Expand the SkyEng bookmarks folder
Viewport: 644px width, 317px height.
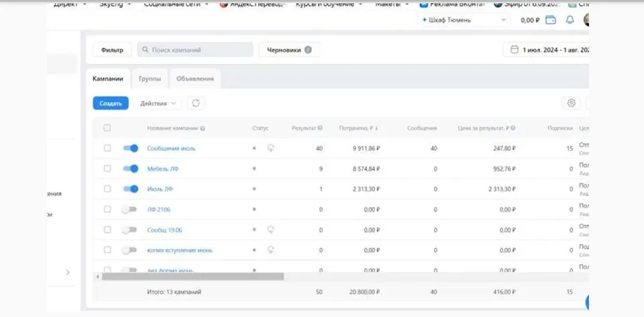point(115,5)
